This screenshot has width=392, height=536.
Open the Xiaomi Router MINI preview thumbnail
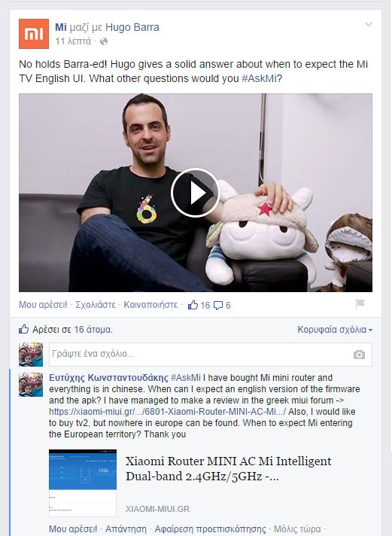[x=83, y=483]
